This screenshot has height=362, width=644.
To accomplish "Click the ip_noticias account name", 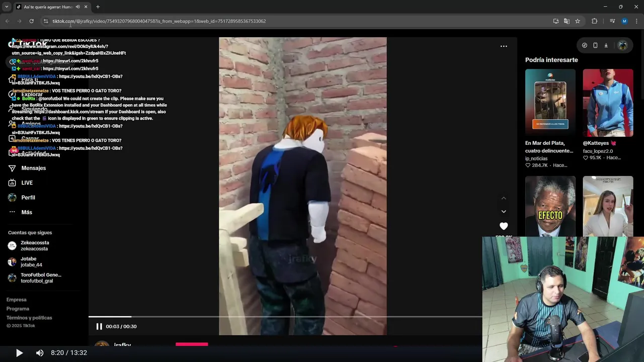I will [x=536, y=158].
